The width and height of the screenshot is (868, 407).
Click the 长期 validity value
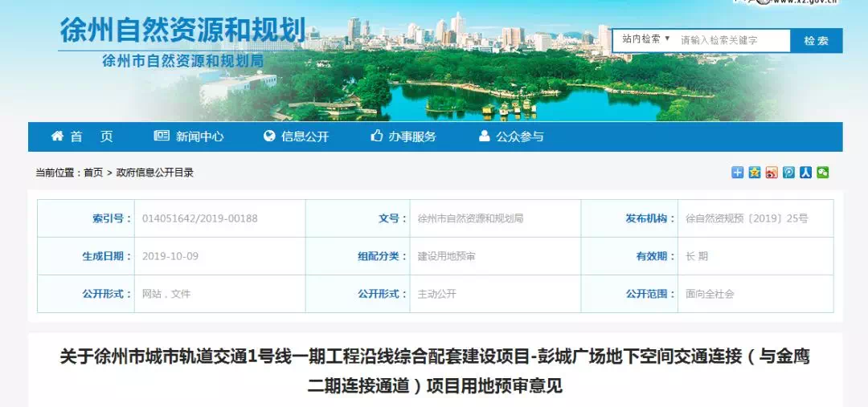tap(696, 256)
